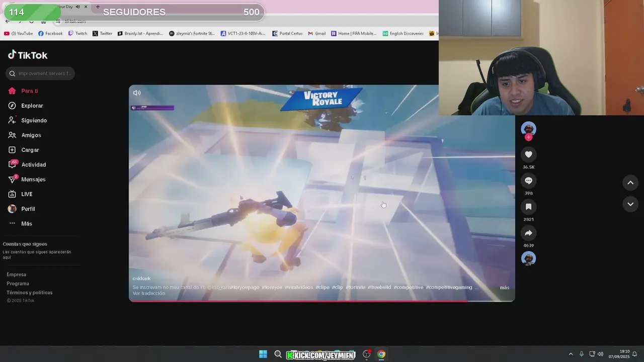Open the #competitivegaming hashtag
Screen dimensions: 644x362
click(449, 288)
